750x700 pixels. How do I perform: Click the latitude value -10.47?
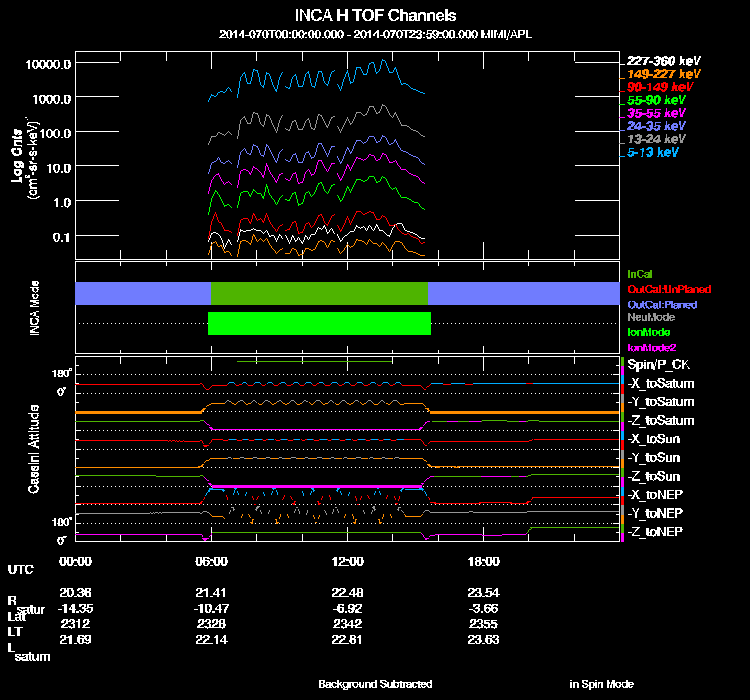[x=211, y=609]
